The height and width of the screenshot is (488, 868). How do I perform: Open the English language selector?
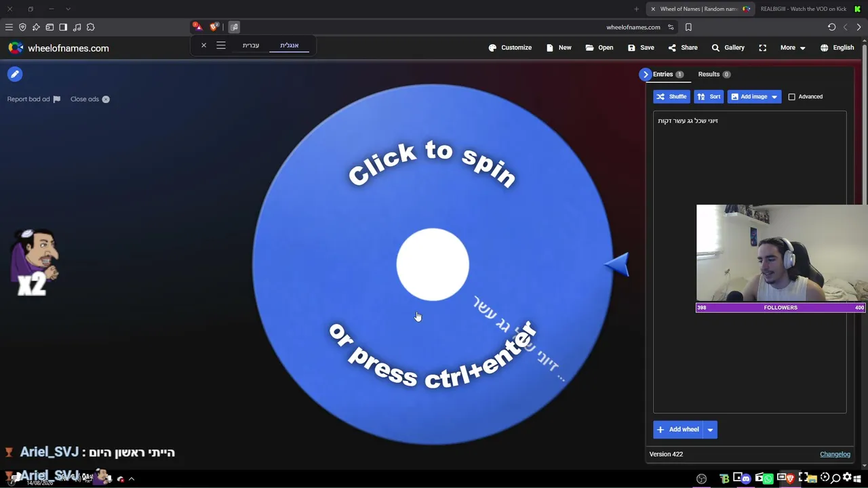tap(837, 47)
